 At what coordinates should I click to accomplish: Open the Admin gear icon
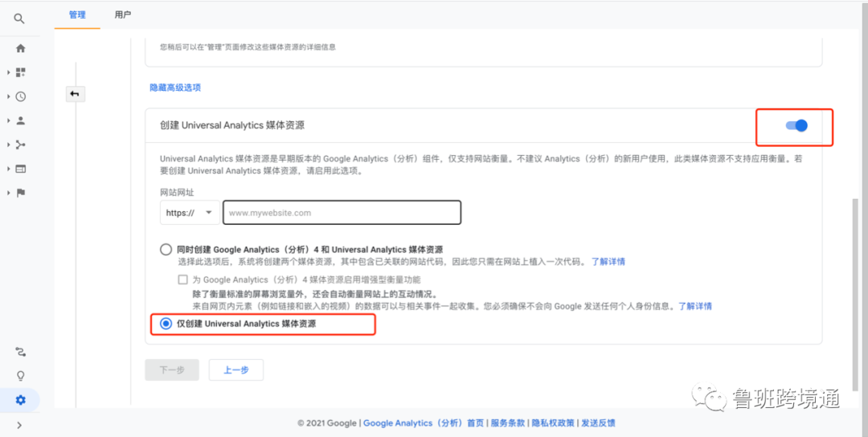point(20,400)
